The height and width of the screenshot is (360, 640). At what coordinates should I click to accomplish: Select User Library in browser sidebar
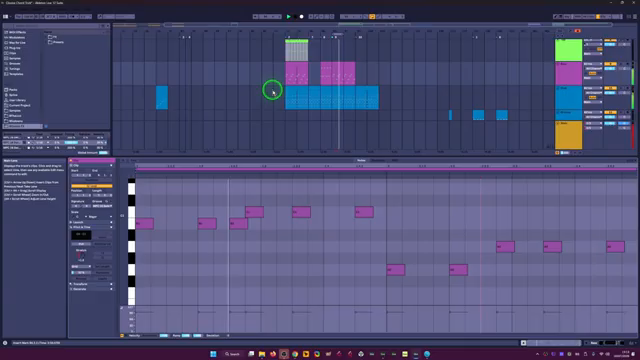17,100
